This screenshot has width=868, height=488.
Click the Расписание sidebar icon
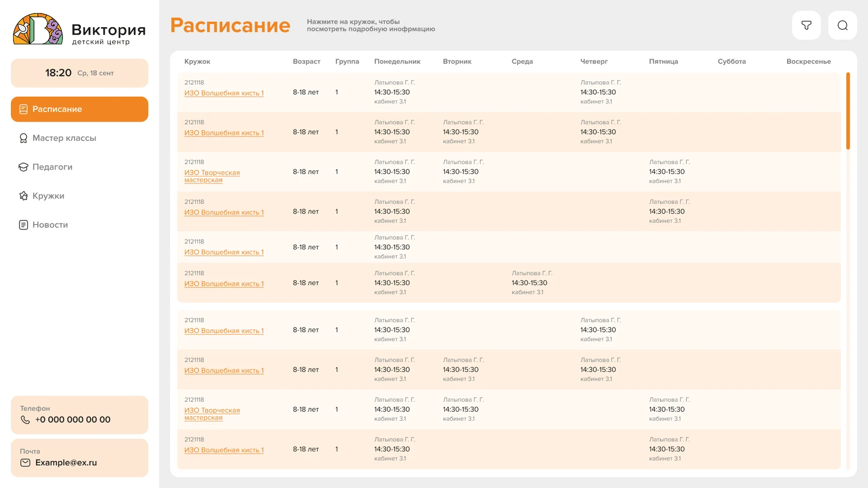pos(23,110)
